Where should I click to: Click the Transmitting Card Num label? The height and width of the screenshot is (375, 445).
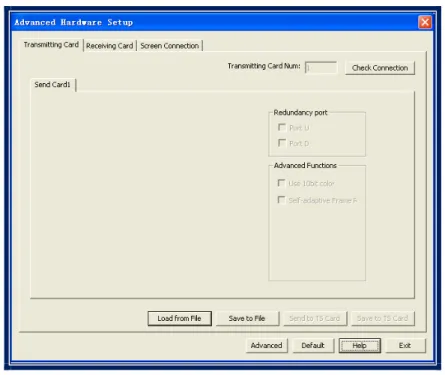tap(264, 66)
